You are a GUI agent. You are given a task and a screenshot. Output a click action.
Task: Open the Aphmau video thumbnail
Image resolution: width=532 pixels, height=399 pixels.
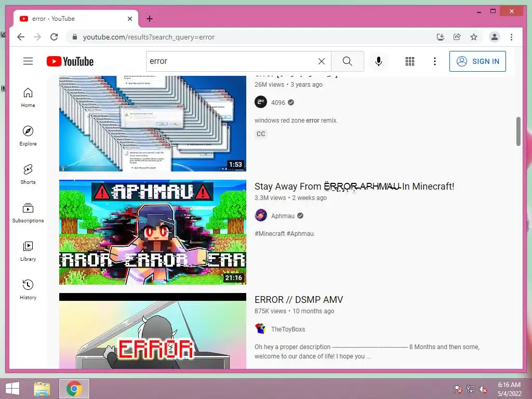[x=153, y=232]
